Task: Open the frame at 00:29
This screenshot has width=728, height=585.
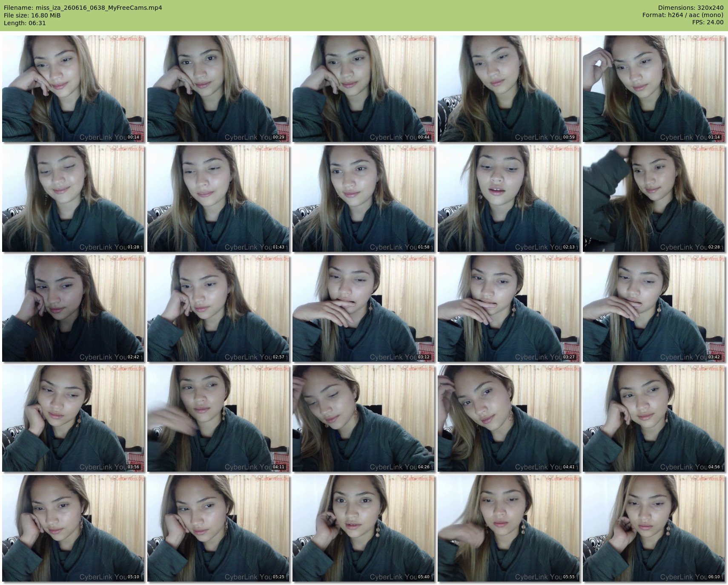Action: pos(218,89)
